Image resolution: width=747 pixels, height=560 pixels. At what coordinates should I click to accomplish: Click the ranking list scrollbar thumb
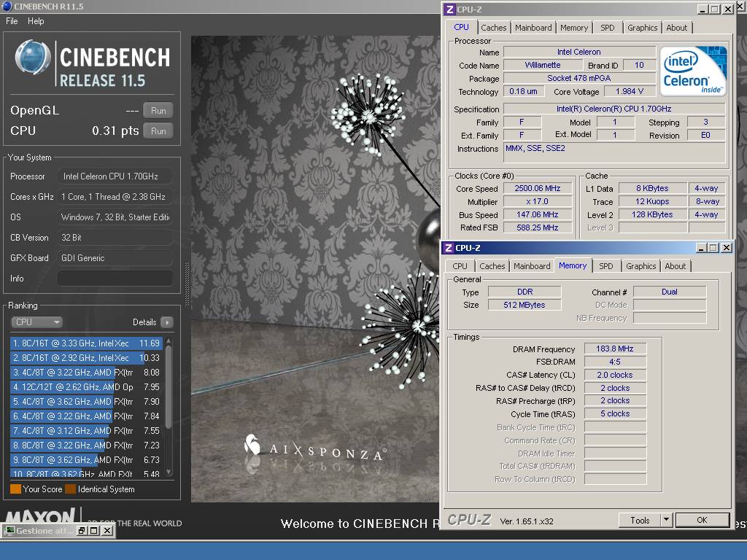click(x=169, y=386)
